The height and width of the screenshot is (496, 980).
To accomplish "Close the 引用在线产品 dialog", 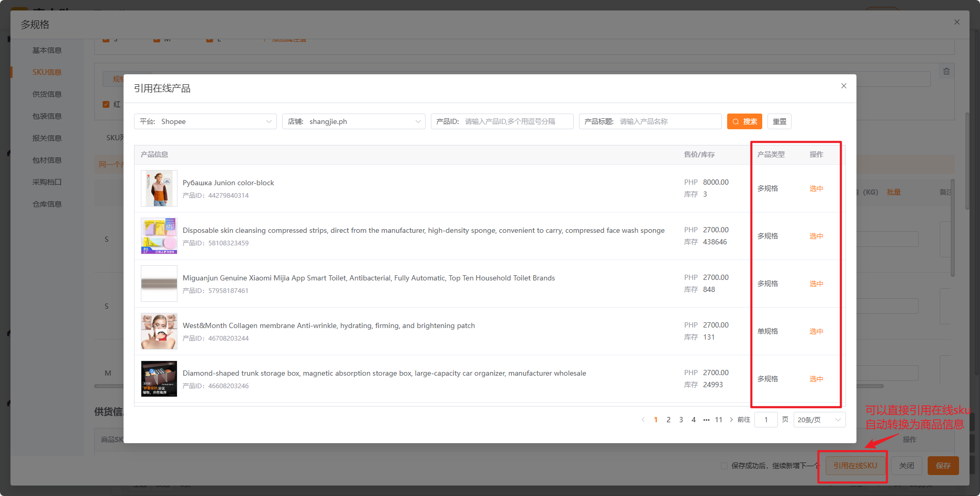I will [843, 86].
